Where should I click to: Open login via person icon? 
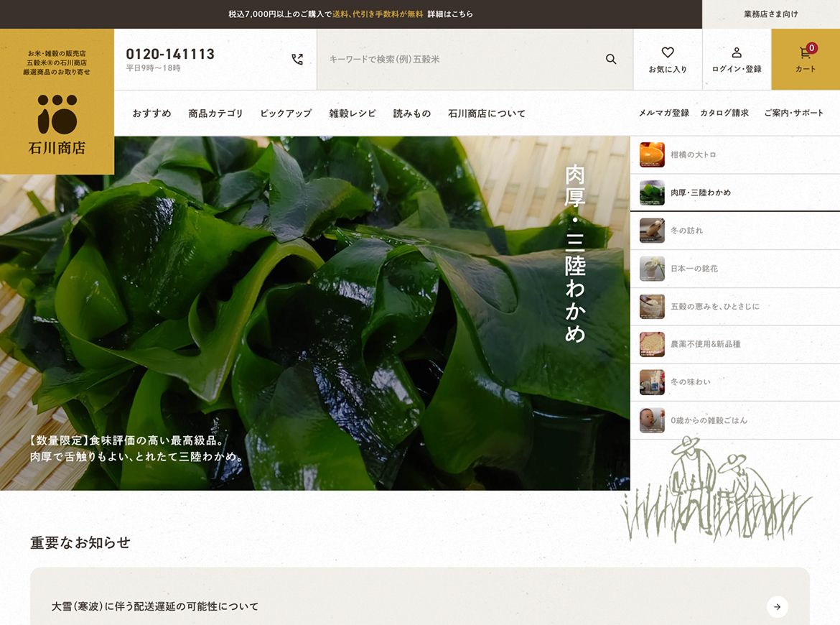click(736, 53)
